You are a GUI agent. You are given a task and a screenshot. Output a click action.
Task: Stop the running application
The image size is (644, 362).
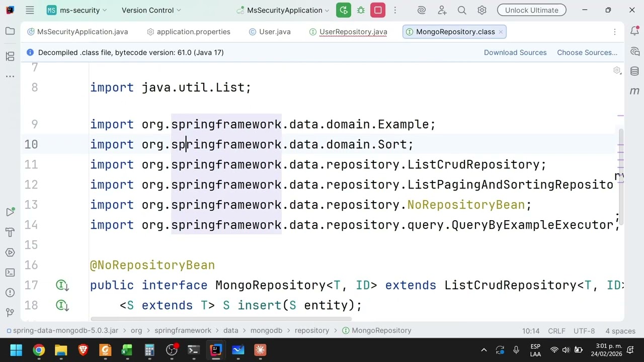[378, 10]
